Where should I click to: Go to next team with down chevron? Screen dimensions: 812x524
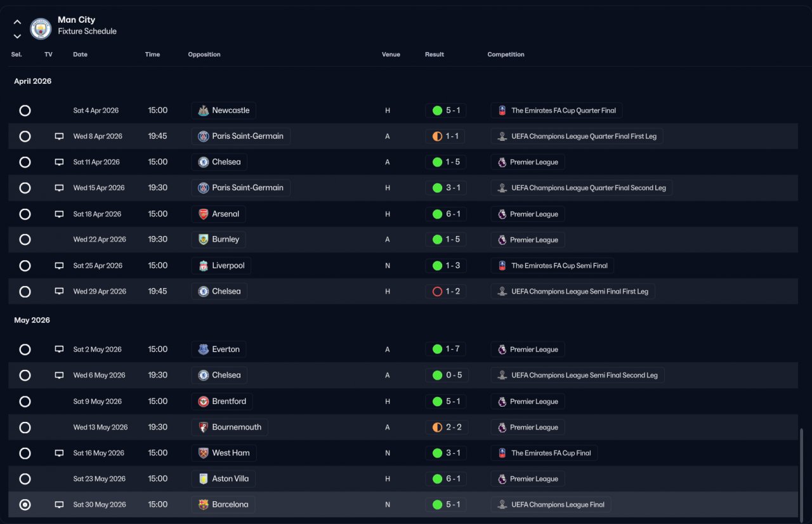(17, 36)
